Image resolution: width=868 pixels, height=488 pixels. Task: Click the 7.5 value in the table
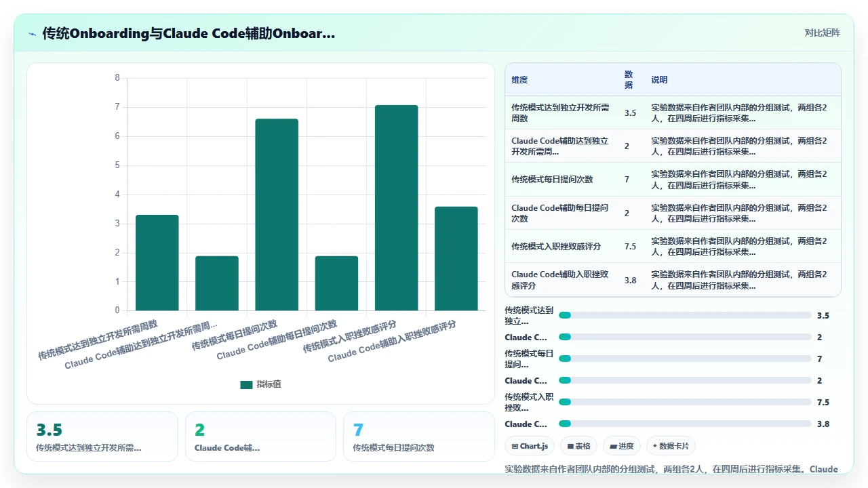[630, 246]
